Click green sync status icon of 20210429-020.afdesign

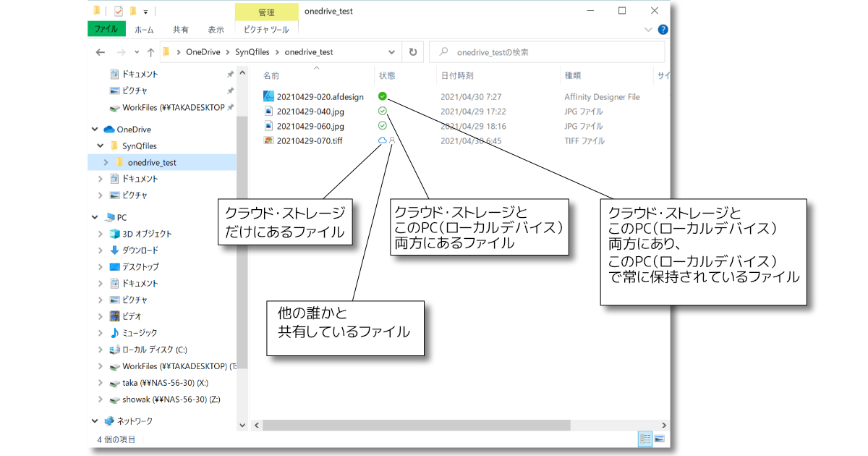pos(382,96)
